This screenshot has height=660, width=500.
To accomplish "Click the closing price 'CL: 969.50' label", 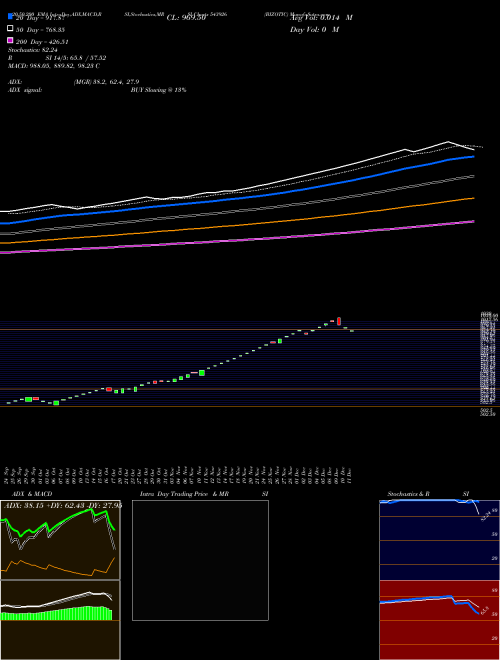I will [x=186, y=18].
